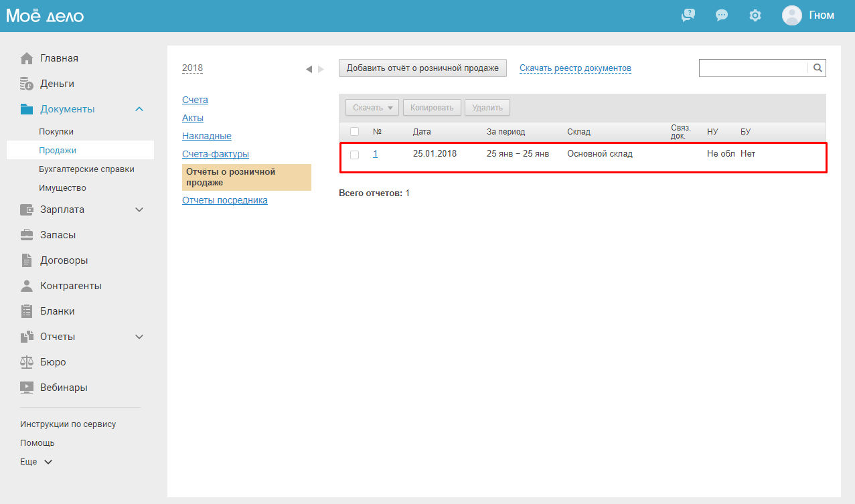Click the Главная home icon in sidebar
Viewport: 855px width, 504px height.
point(27,58)
